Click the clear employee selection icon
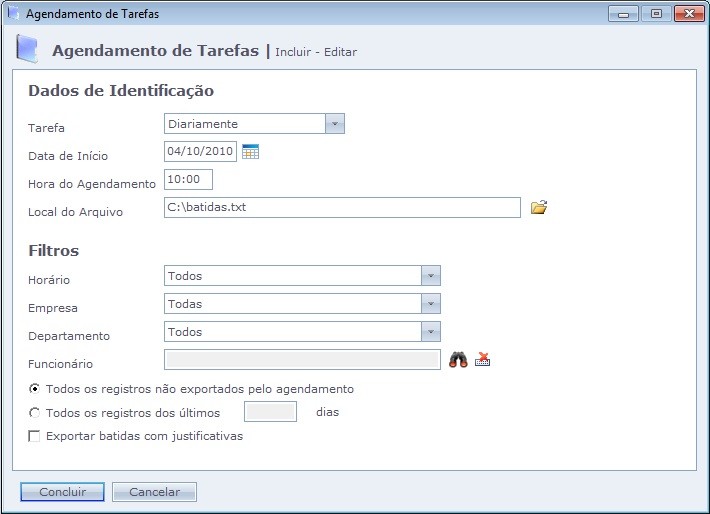Screen dimensions: 710x514 (x=483, y=360)
